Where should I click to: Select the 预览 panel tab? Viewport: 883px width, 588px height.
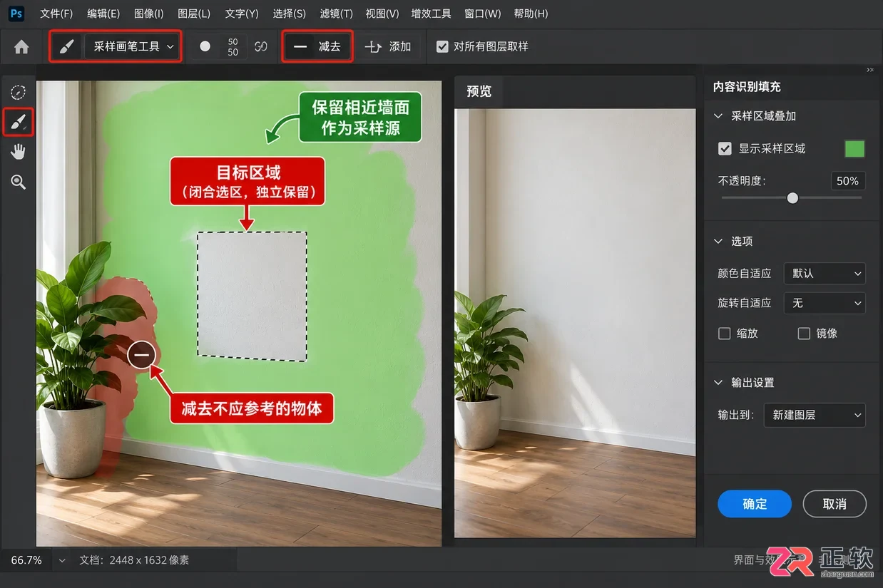(479, 91)
